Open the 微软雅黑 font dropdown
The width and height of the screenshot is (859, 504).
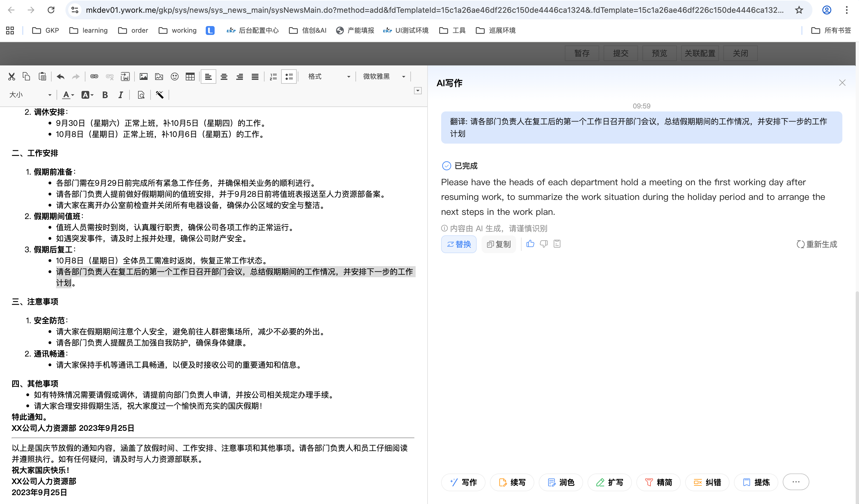click(x=383, y=77)
